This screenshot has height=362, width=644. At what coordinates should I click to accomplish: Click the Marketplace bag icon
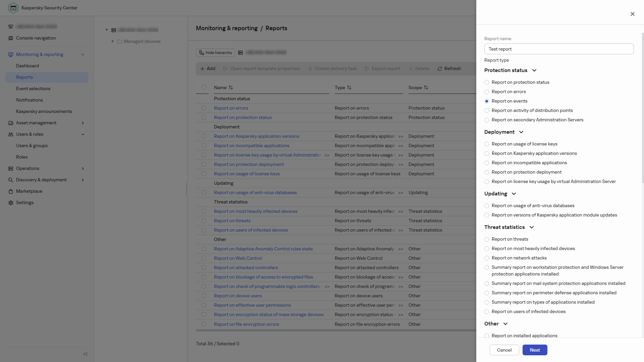[11, 191]
